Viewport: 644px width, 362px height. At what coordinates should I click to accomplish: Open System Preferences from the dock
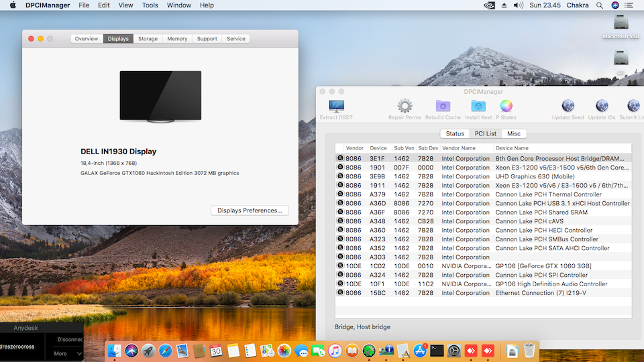tap(454, 351)
